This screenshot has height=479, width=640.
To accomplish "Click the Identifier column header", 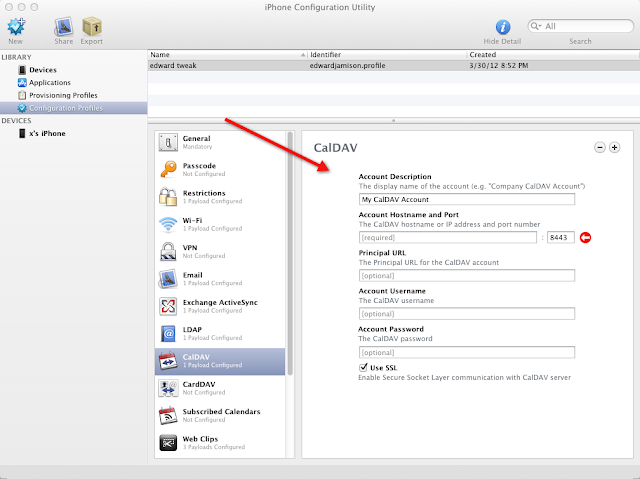I will [x=387, y=55].
